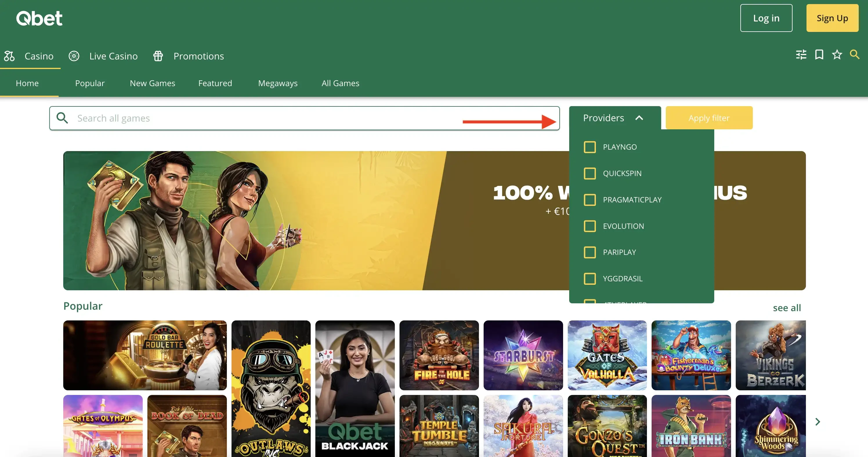
Task: Open Book of Dead game
Action: [x=187, y=426]
